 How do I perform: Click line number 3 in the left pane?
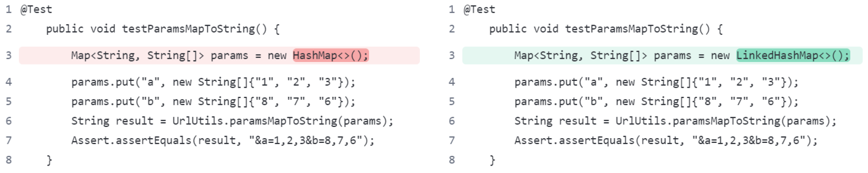pos(9,55)
